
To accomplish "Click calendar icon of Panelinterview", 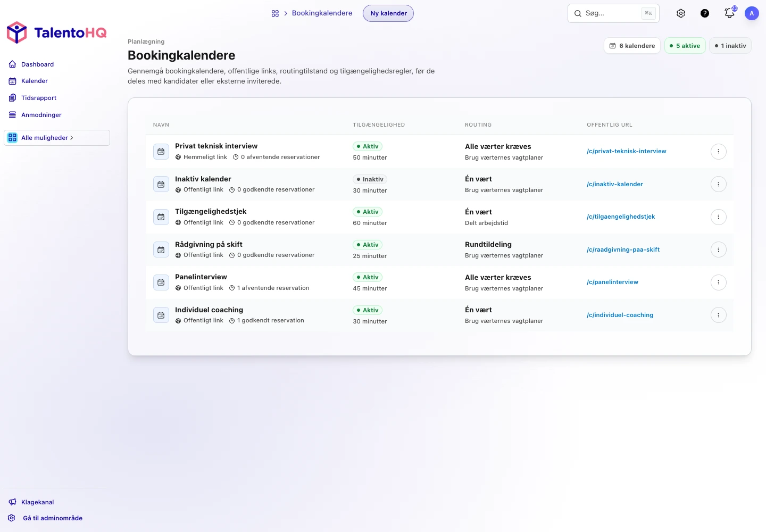I will (x=161, y=282).
